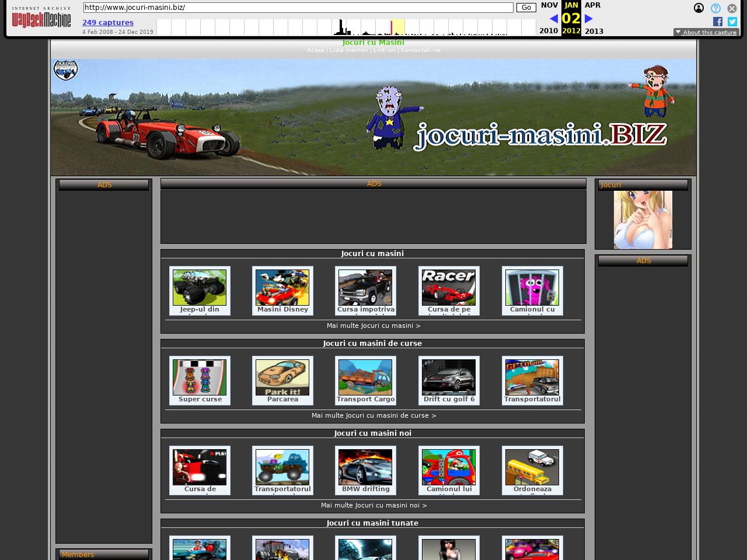Image resolution: width=747 pixels, height=560 pixels.
Task: Close the Wayback toolbar
Action: coord(732,8)
